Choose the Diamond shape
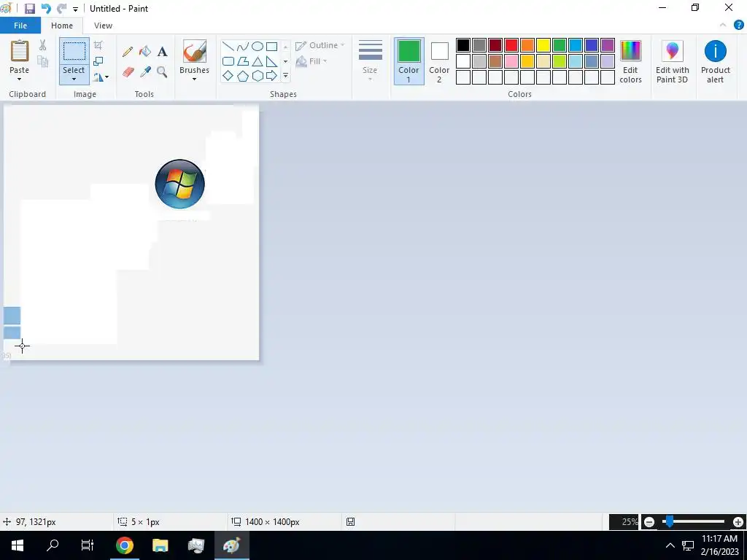Image resolution: width=747 pixels, height=560 pixels. pos(228,76)
